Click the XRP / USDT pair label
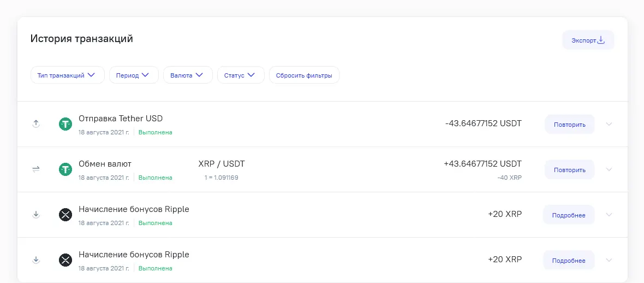 (222, 164)
